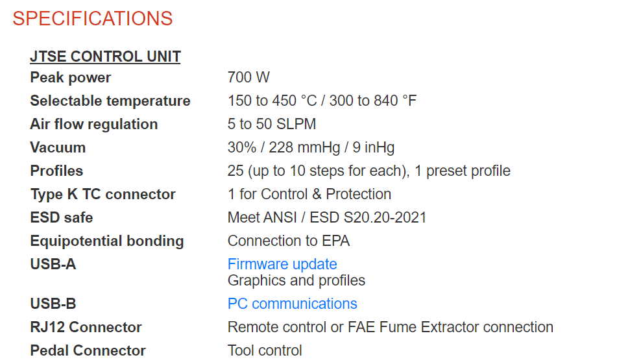The width and height of the screenshot is (617, 364).
Task: Open the Firmware update link
Action: pyautogui.click(x=282, y=264)
